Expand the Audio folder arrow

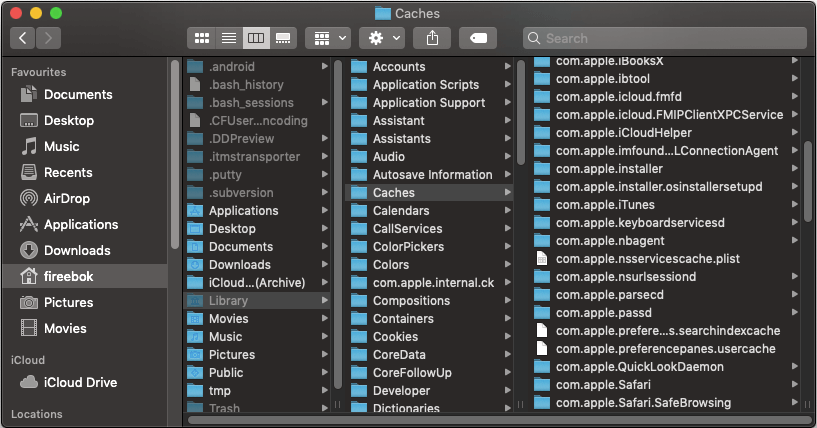[507, 156]
